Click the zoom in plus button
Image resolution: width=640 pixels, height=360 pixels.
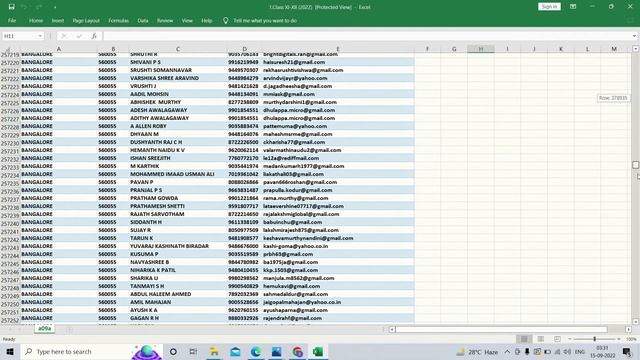coord(619,339)
